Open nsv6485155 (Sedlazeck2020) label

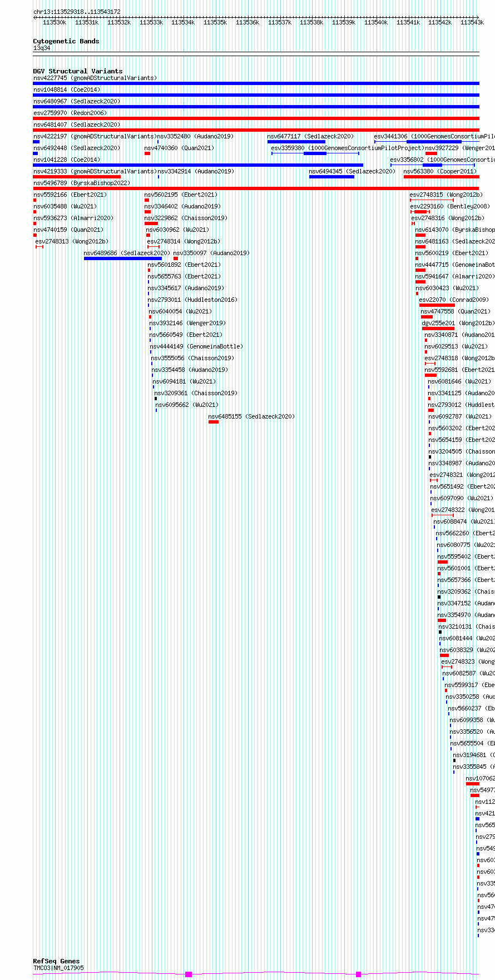(252, 416)
